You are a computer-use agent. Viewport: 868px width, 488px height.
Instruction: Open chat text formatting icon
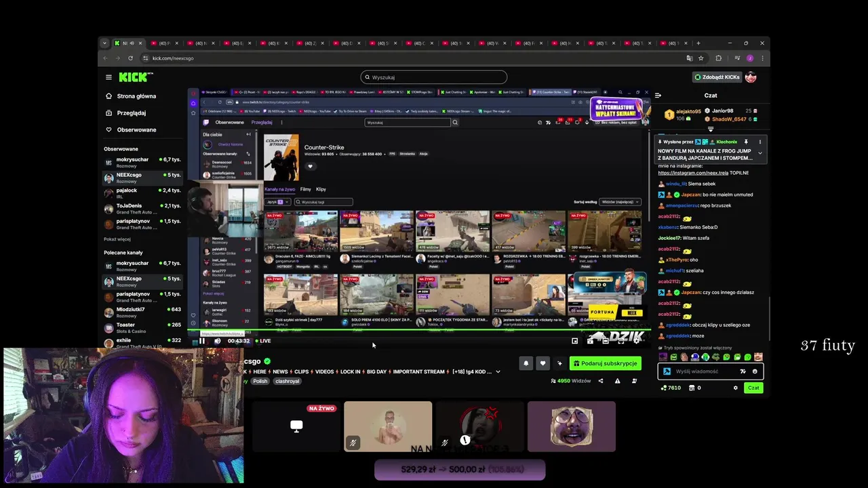click(x=743, y=371)
